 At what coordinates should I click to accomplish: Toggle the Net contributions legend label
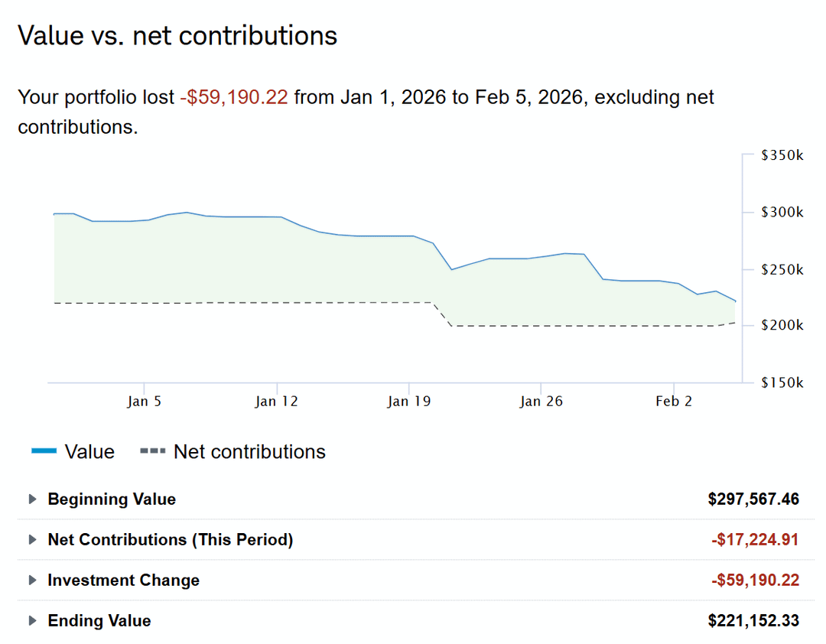point(249,452)
